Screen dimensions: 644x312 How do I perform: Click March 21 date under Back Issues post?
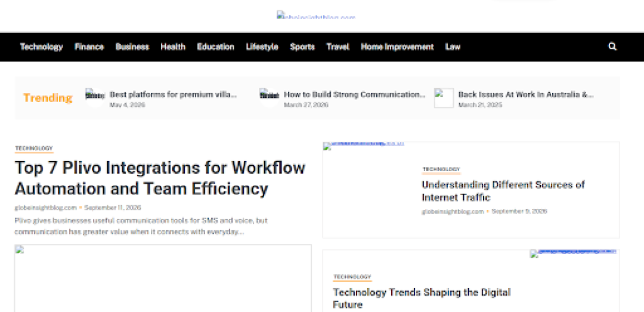click(x=480, y=105)
